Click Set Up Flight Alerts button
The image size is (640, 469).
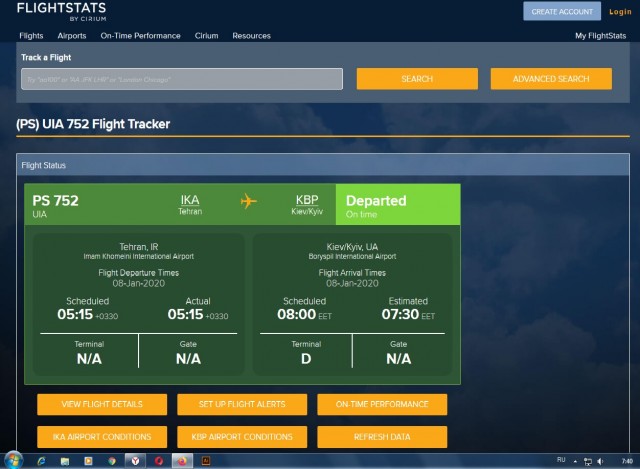[x=242, y=405]
